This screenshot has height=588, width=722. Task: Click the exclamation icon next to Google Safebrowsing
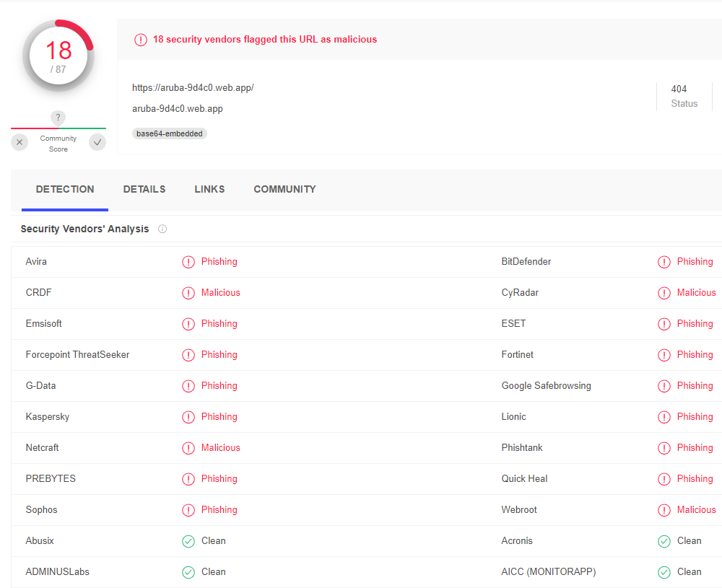(664, 385)
